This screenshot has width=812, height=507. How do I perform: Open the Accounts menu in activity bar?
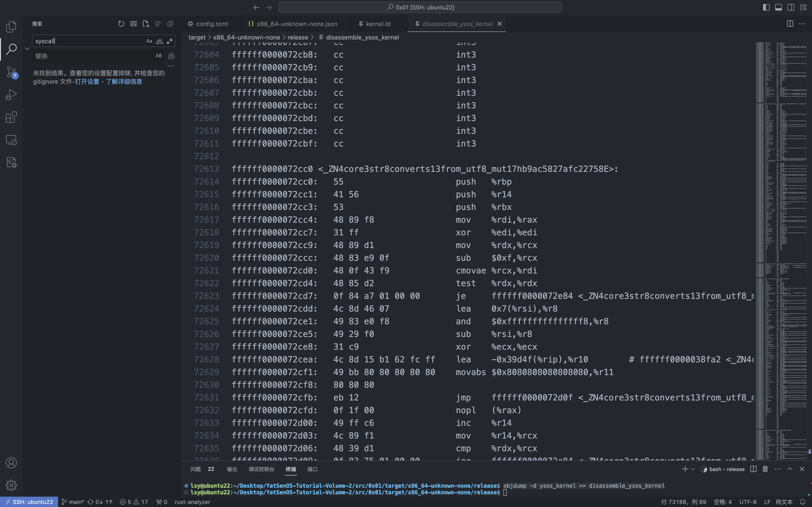click(x=11, y=463)
